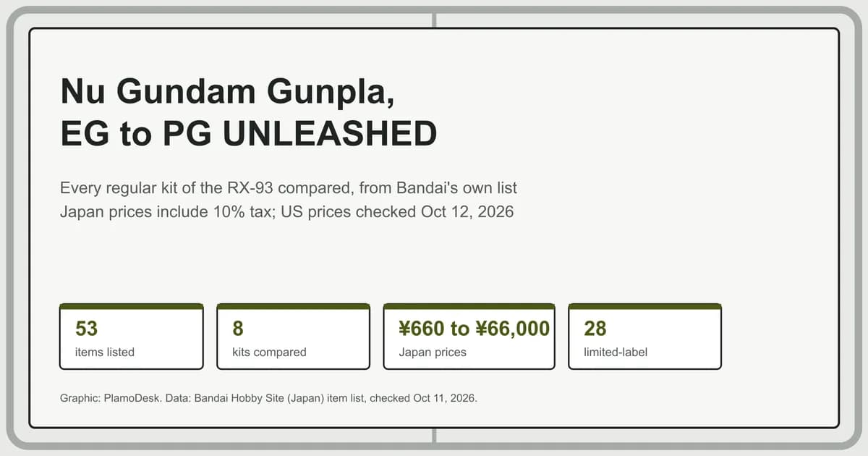Screen dimensions: 868x456
Task: Open the 53 items listed card
Action: pyautogui.click(x=131, y=337)
